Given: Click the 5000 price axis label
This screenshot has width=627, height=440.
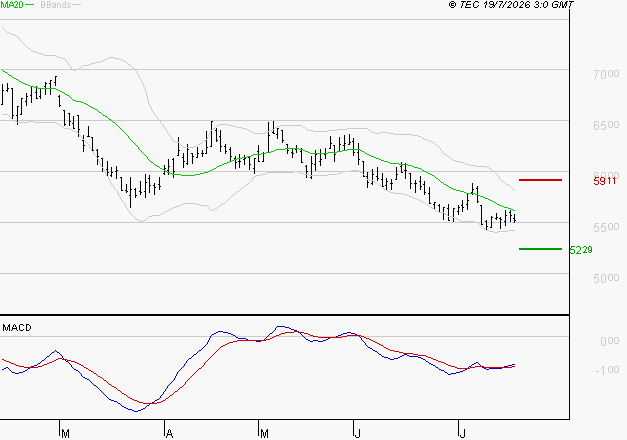Looking at the screenshot, I should pos(606,278).
